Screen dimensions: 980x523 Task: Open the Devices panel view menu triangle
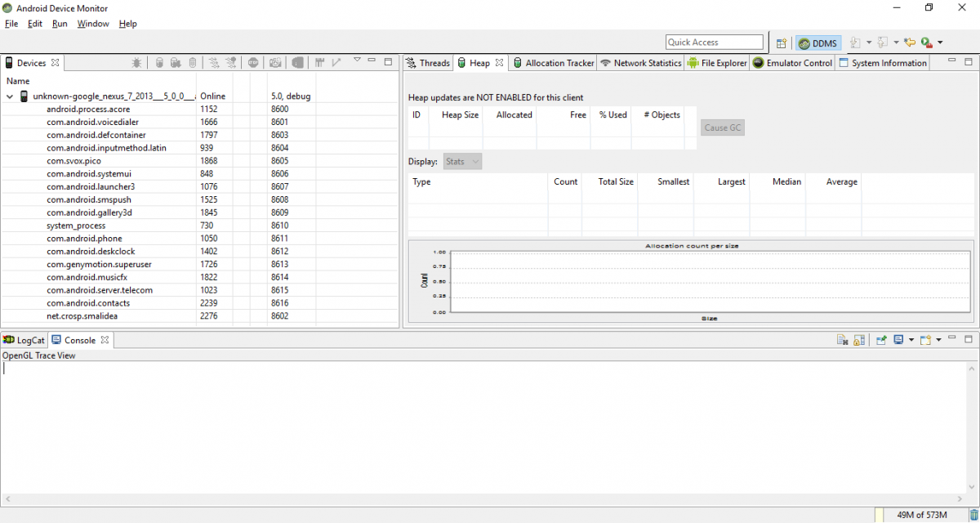357,60
